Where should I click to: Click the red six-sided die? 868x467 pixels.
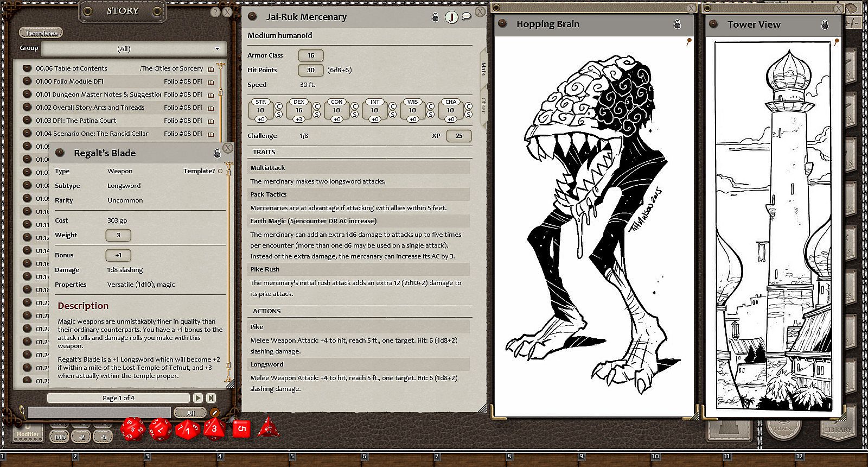(241, 429)
